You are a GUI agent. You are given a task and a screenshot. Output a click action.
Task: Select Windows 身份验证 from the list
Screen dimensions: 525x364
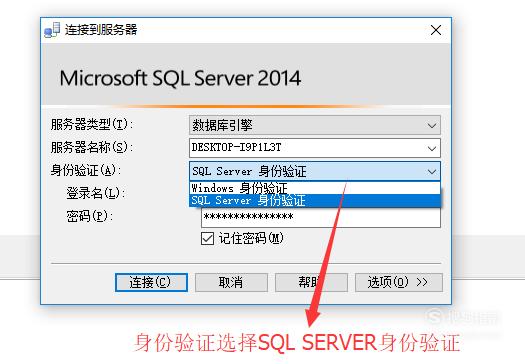(315, 188)
